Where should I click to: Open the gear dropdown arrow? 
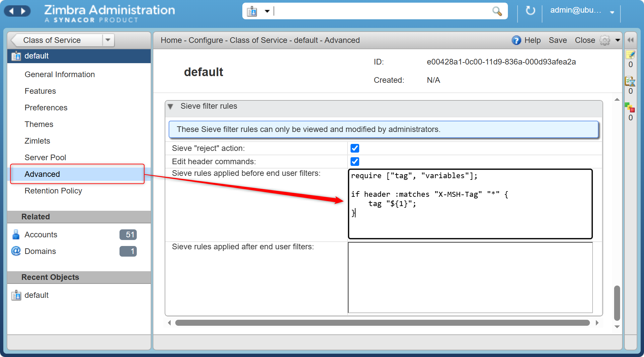coord(618,40)
